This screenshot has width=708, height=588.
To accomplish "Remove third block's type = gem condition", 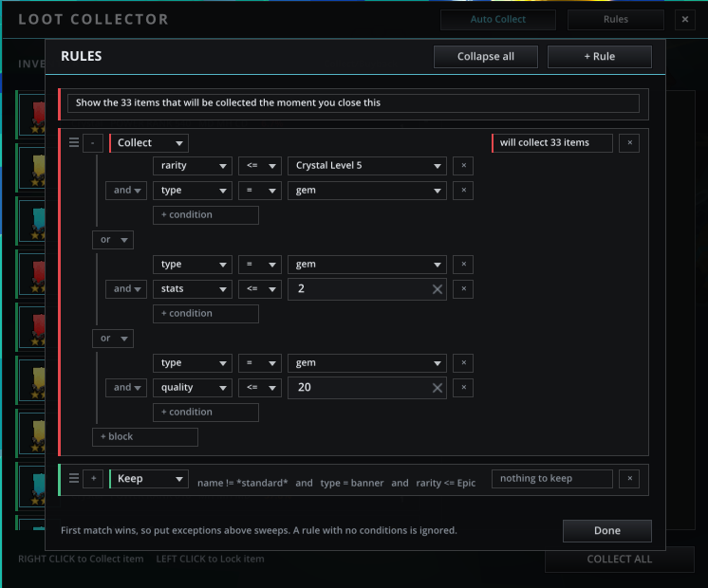I will (x=463, y=363).
